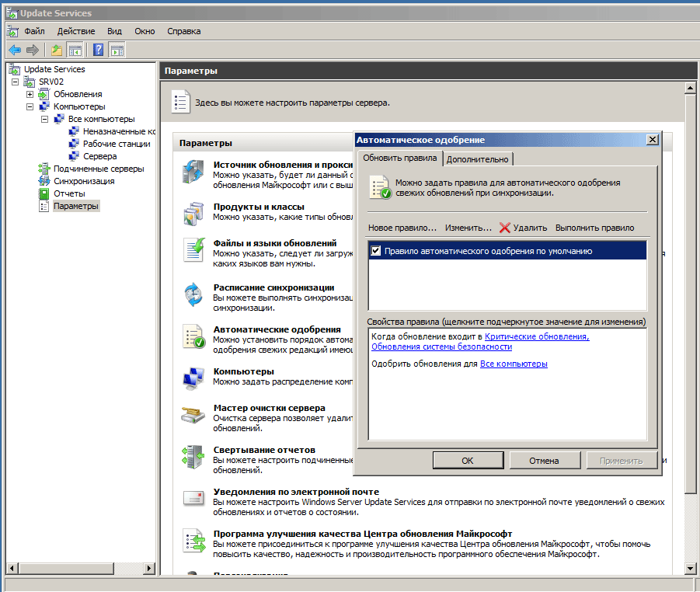The image size is (700, 592).
Task: Switch to the Дополнительно tab
Action: (x=478, y=159)
